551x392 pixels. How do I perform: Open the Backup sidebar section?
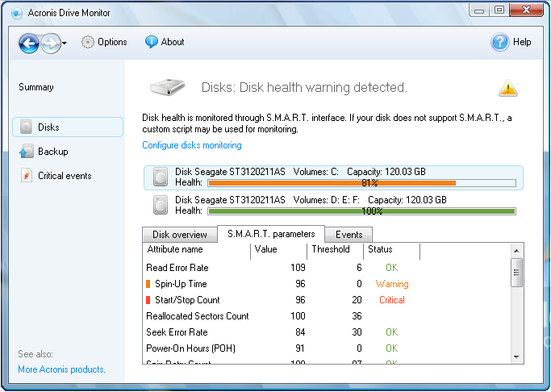pos(52,152)
